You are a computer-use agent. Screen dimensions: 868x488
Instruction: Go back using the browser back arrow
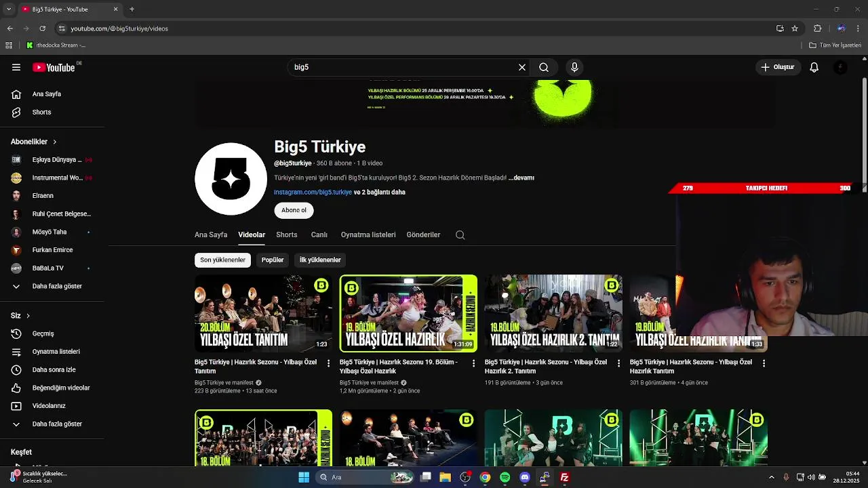point(10,28)
